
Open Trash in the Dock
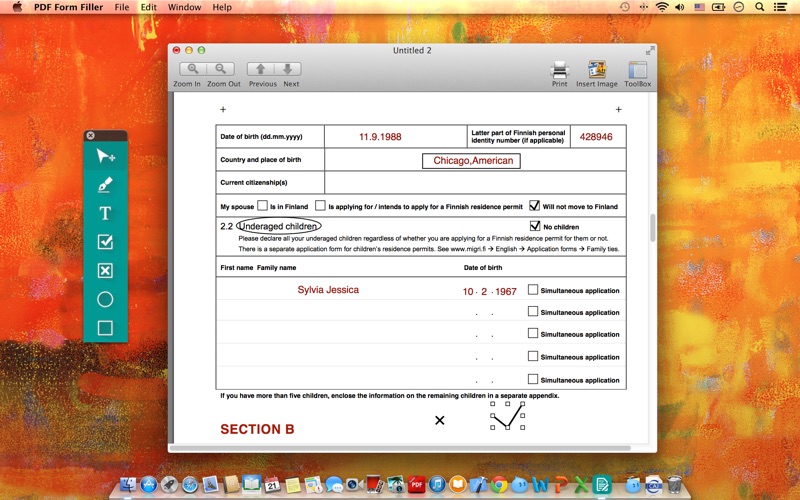[674, 484]
